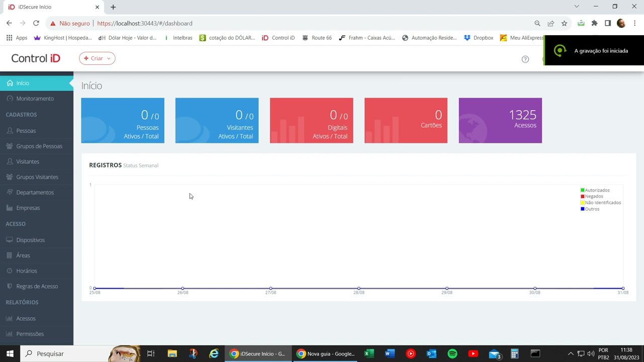Open the Intelbras bookmark
The width and height of the screenshot is (644, 362).
click(178, 38)
